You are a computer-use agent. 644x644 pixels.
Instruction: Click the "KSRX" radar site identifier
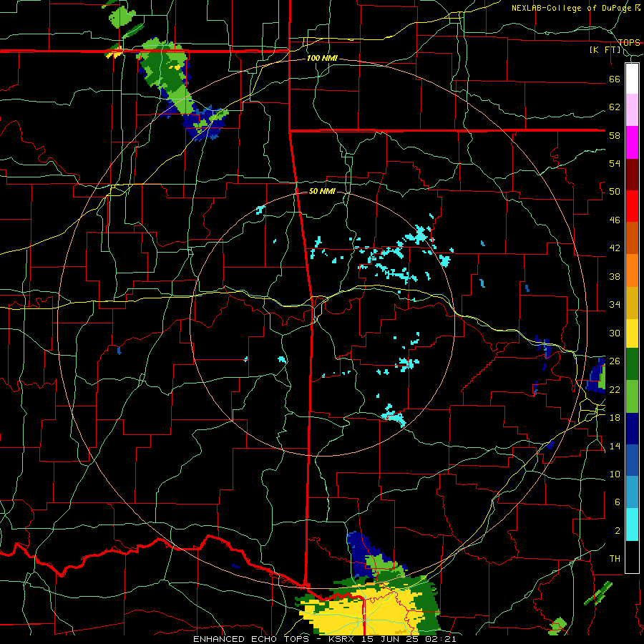click(341, 639)
